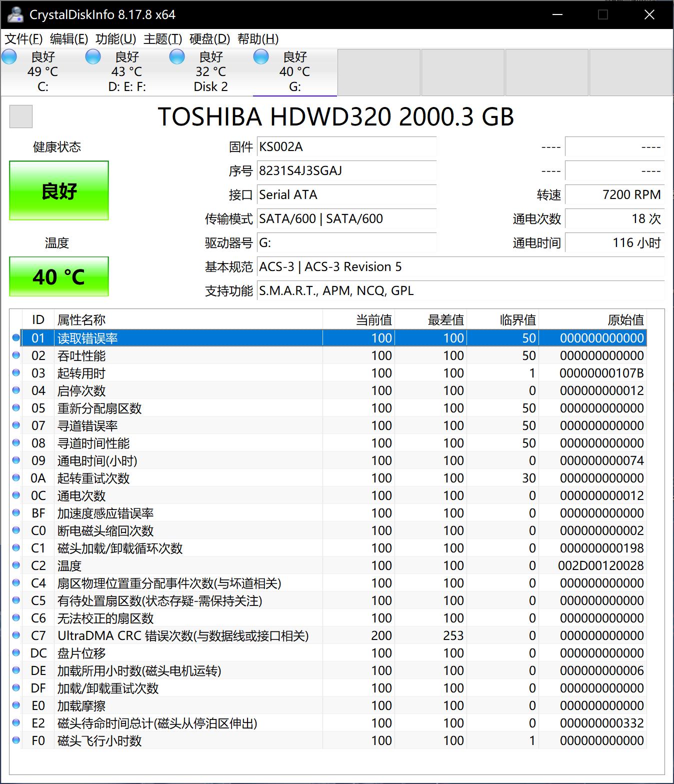
Task: Click status icon of 磁头飞行小时数 row
Action: 16,740
